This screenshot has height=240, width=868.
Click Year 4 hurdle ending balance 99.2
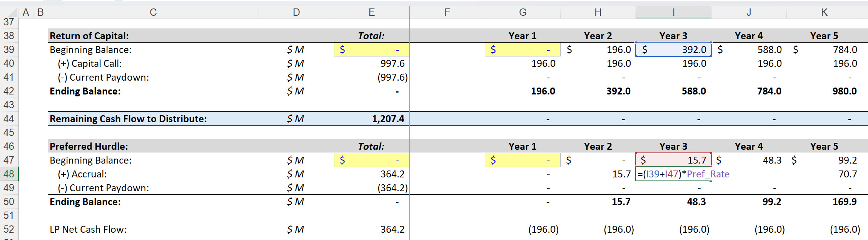click(772, 202)
